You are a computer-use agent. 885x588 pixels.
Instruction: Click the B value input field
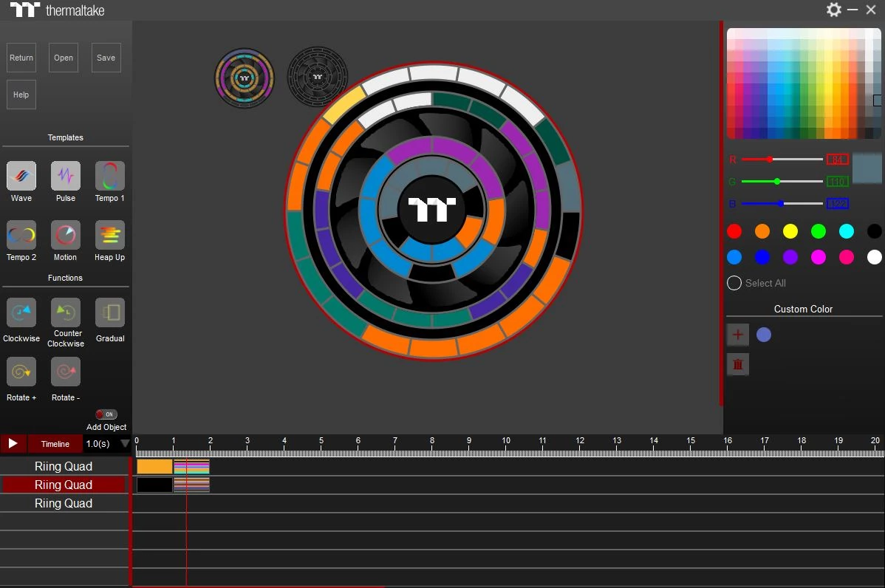(x=838, y=203)
